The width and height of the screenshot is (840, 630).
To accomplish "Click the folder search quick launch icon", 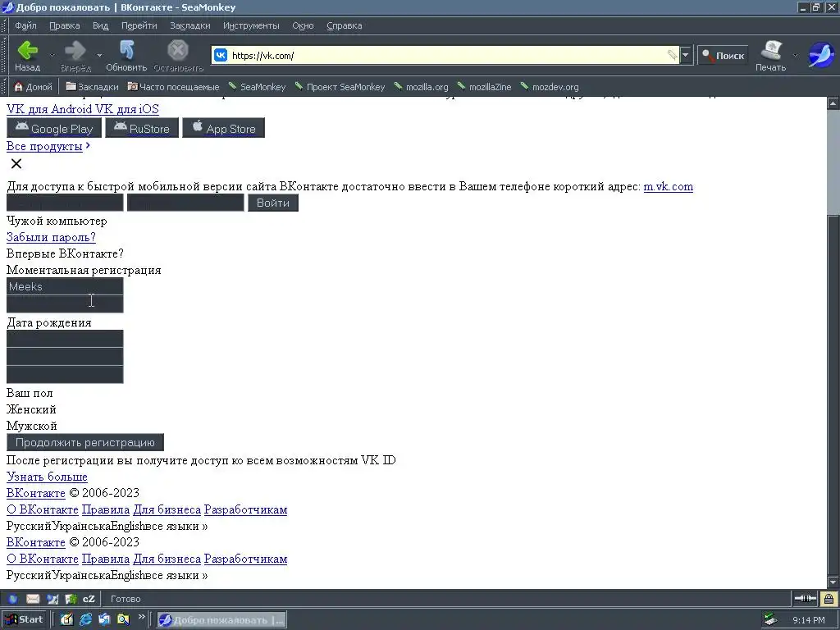I will click(x=123, y=620).
